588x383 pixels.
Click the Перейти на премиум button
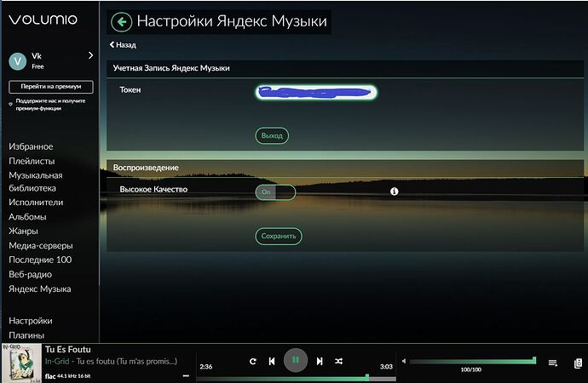tap(51, 87)
